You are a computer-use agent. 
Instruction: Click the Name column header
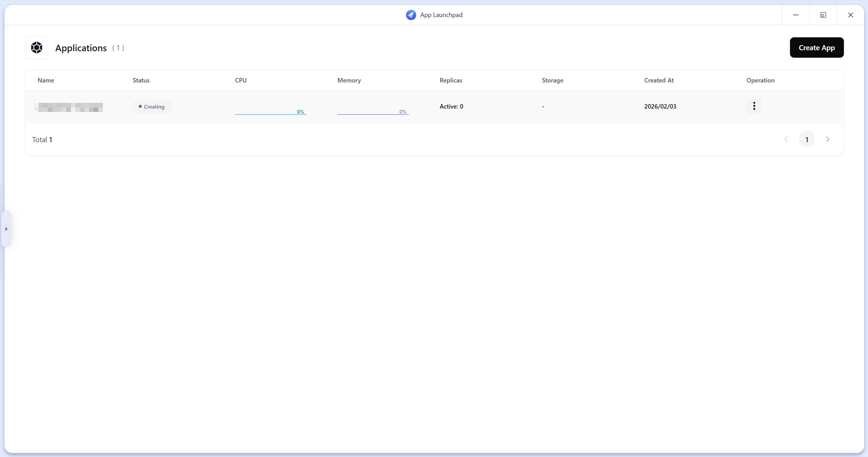(x=46, y=80)
